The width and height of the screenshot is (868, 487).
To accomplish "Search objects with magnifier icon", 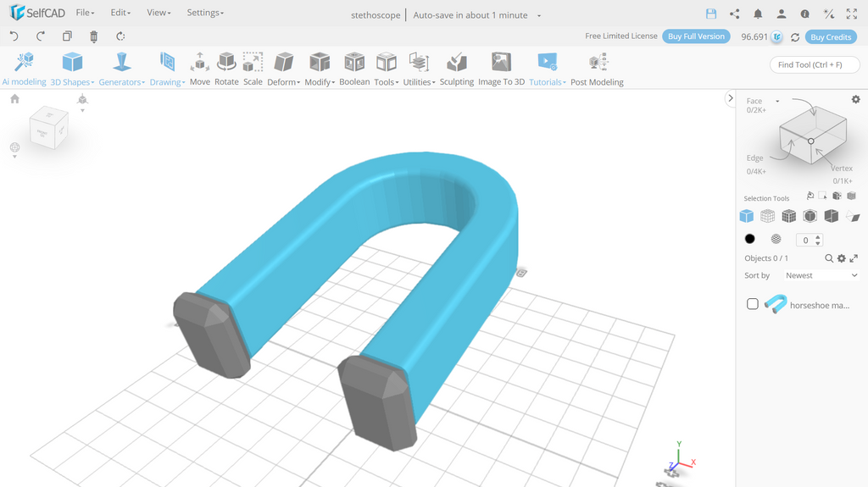I will [x=829, y=258].
